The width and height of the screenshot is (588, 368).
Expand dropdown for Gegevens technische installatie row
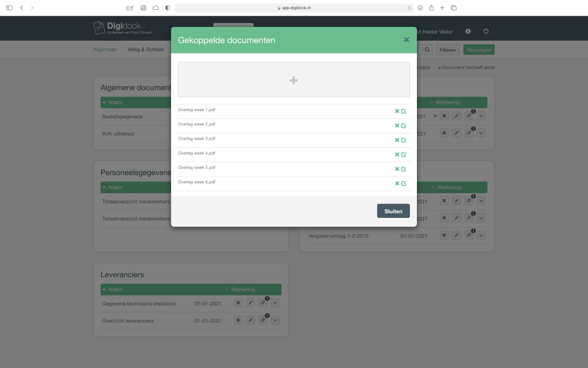coord(275,304)
